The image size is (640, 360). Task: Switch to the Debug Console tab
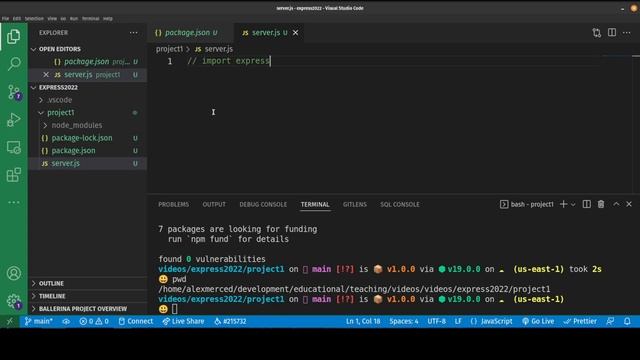pyautogui.click(x=263, y=204)
